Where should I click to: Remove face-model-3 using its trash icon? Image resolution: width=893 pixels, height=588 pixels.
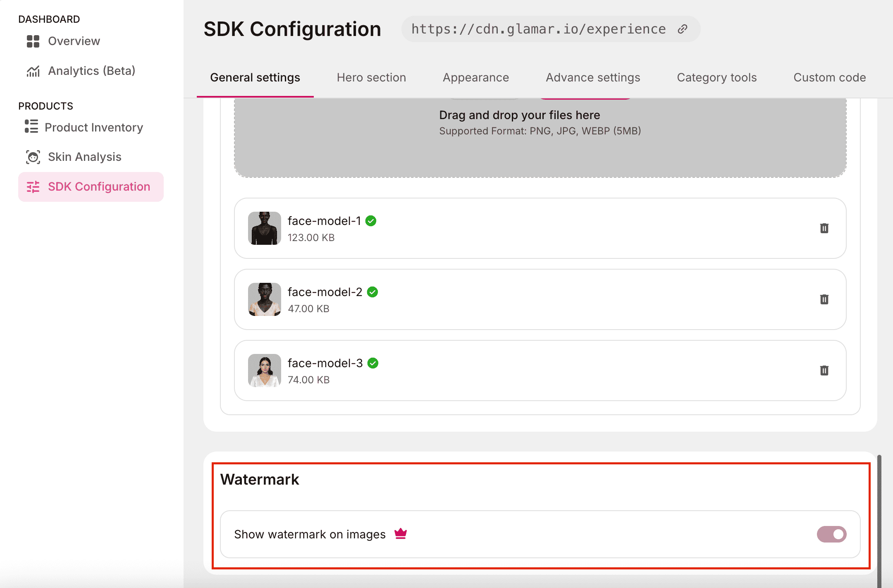click(x=824, y=370)
